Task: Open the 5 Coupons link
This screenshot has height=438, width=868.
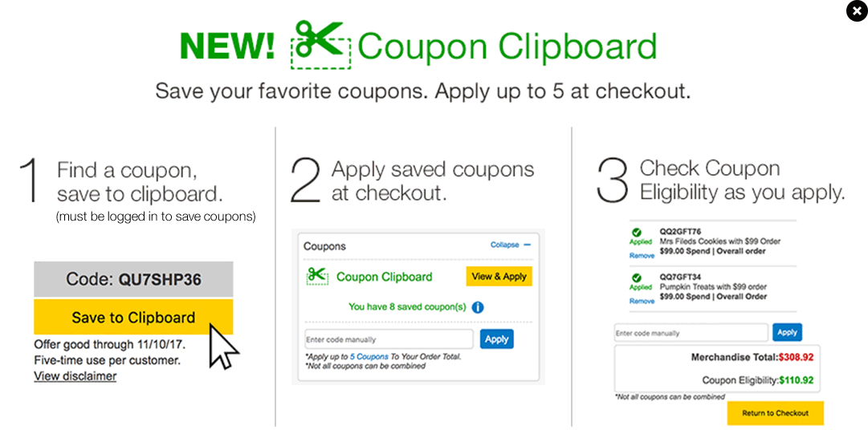Action: point(369,356)
